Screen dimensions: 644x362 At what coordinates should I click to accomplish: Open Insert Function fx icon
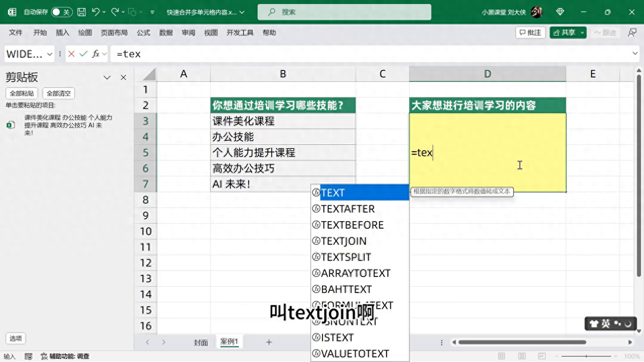click(x=96, y=54)
